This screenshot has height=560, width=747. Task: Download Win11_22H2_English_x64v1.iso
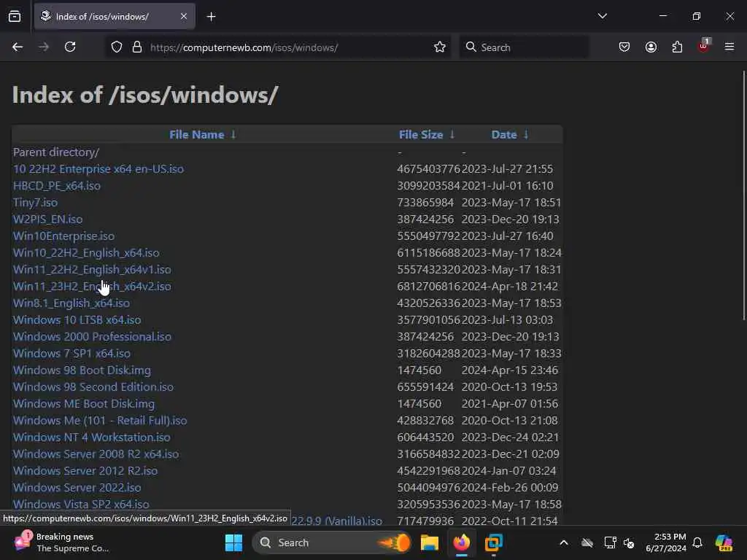pos(92,270)
